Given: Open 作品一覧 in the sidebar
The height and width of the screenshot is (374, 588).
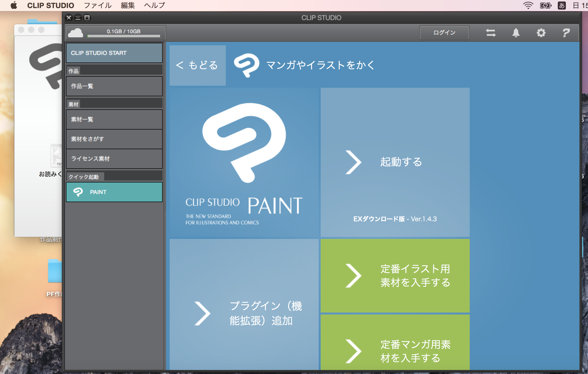Looking at the screenshot, I should pos(114,86).
